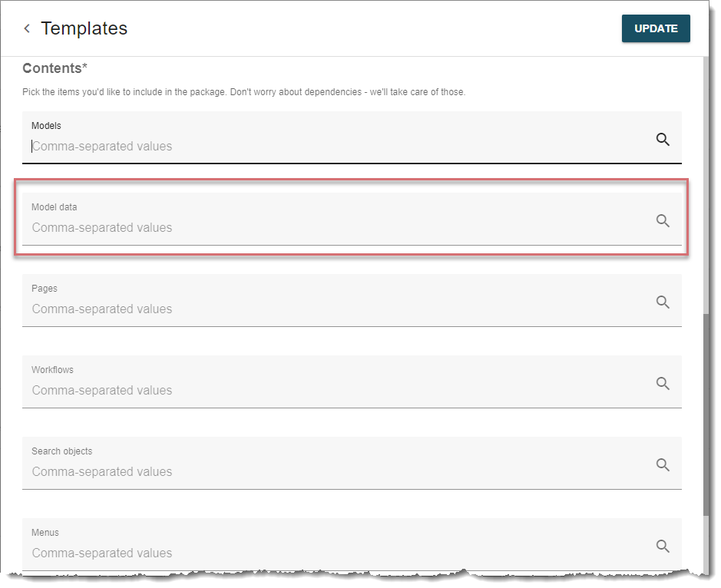Click the scrollbar track above the thumb
The height and width of the screenshot is (588, 721).
coord(706,185)
